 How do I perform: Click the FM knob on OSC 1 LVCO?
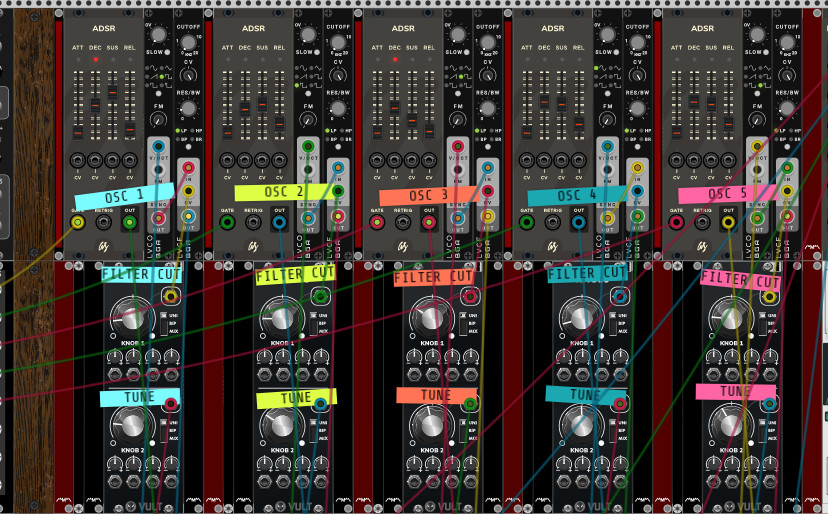158,120
